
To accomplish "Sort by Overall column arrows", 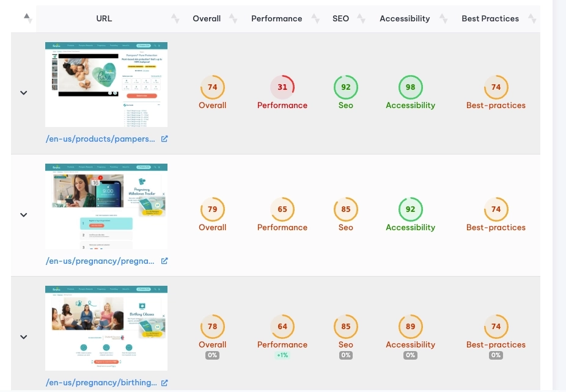I will click(233, 19).
